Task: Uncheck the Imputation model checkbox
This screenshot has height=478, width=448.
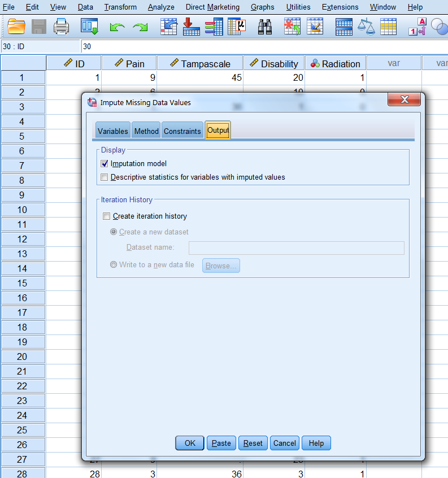Action: (x=104, y=164)
